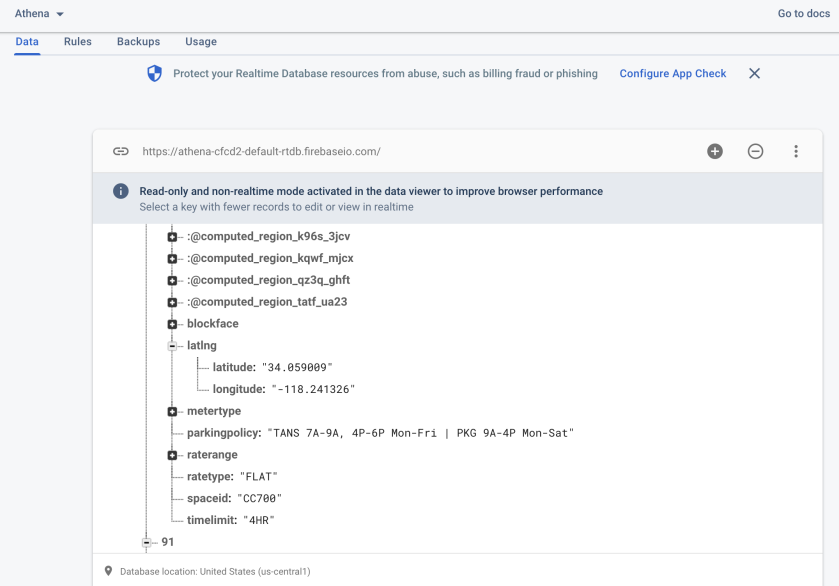The image size is (839, 586).
Task: Switch to the Usage tab
Action: pyautogui.click(x=201, y=42)
